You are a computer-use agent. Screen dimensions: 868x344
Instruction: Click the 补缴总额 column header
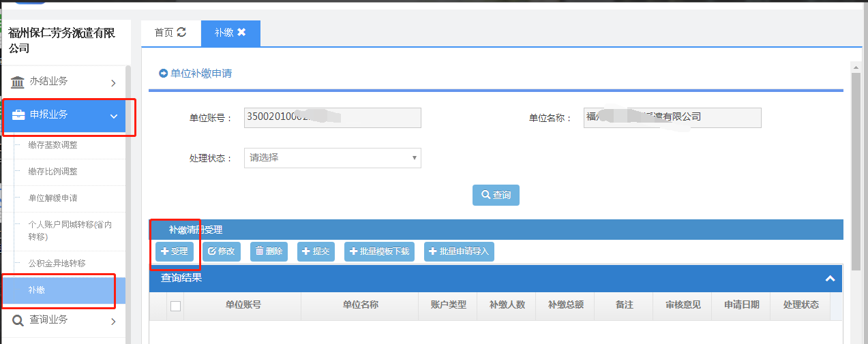point(565,305)
